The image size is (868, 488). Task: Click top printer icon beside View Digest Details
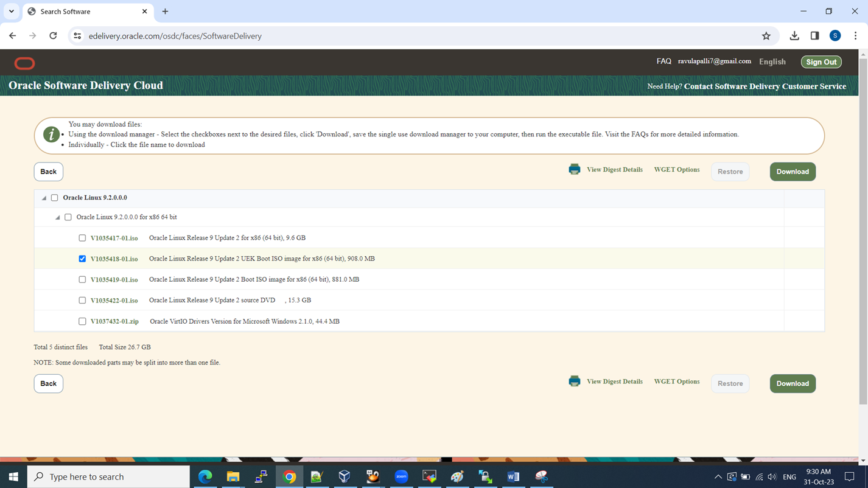click(x=574, y=169)
